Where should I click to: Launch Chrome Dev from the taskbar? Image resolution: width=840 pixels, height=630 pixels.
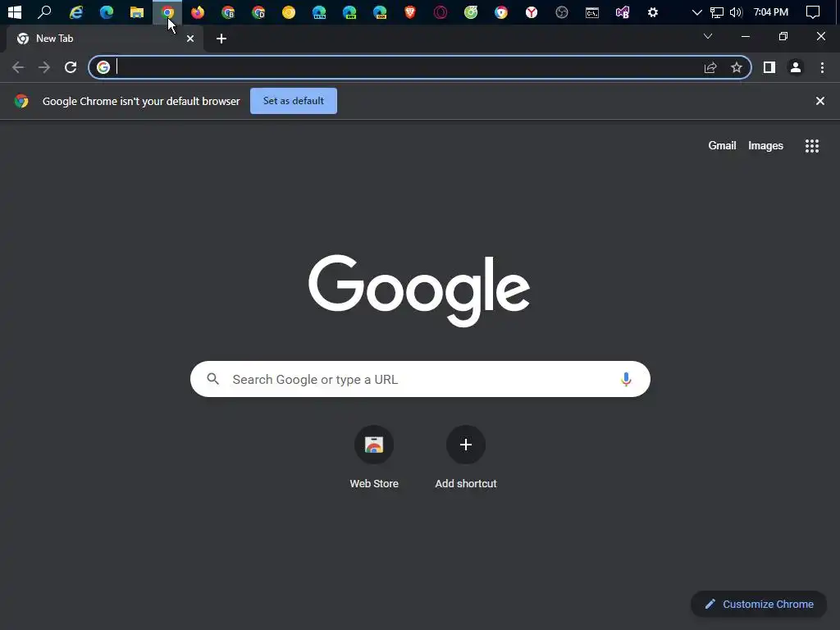258,11
